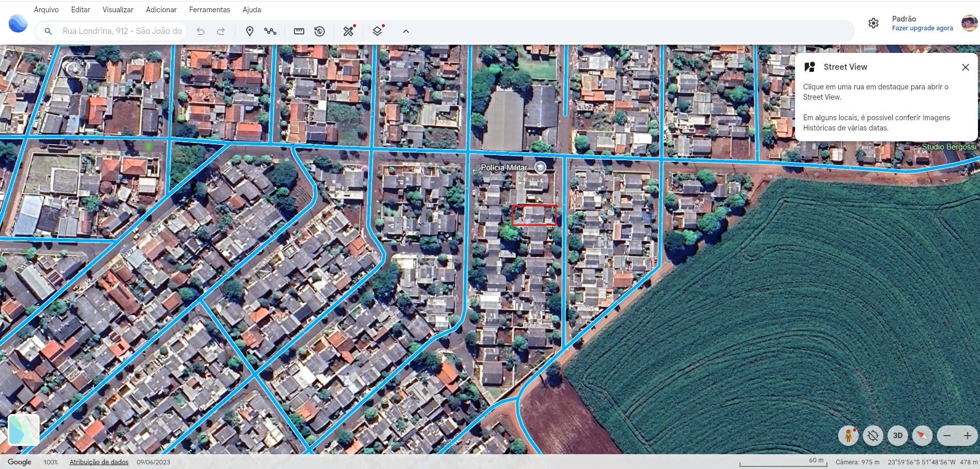The width and height of the screenshot is (980, 469).
Task: Toggle Street View with the pegman button
Action: pyautogui.click(x=848, y=436)
